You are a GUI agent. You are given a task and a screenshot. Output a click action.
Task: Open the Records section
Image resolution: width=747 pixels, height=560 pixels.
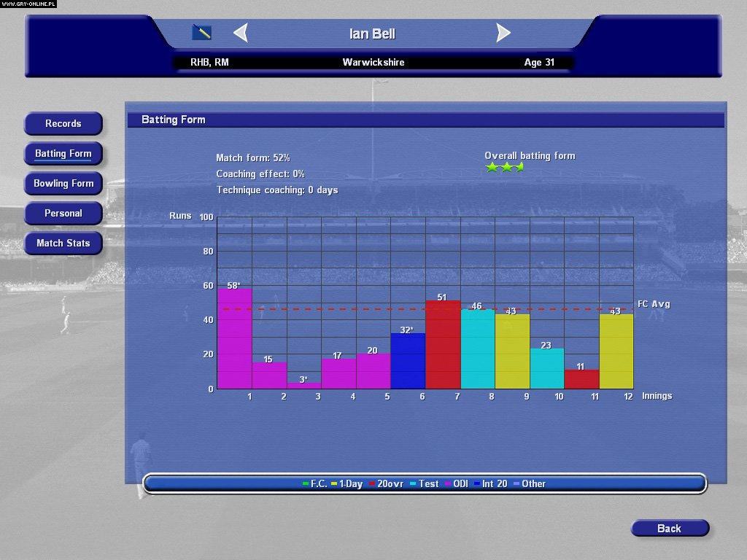[x=63, y=124]
